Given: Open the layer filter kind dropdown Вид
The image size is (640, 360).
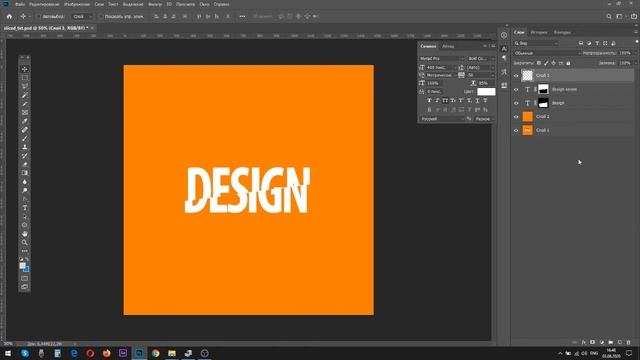Looking at the screenshot, I should click(x=536, y=43).
